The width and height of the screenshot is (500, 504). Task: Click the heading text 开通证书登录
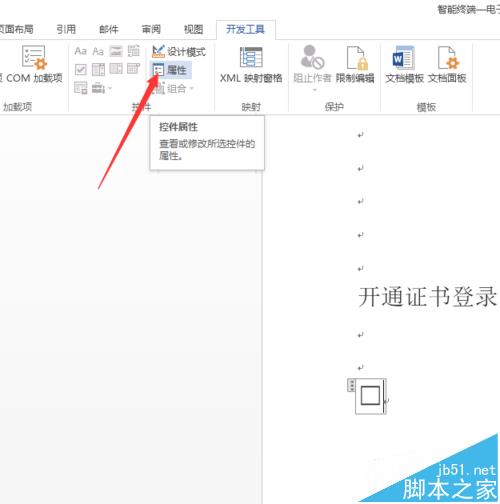[428, 296]
